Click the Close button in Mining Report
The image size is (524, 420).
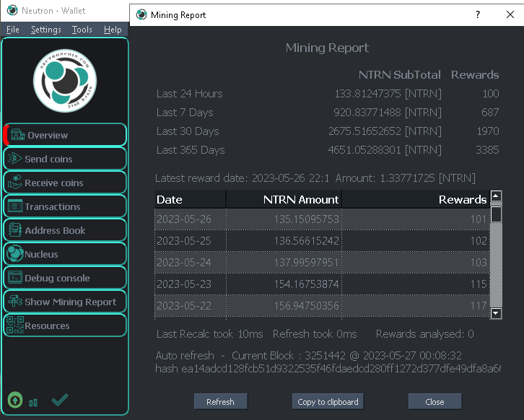tap(435, 401)
